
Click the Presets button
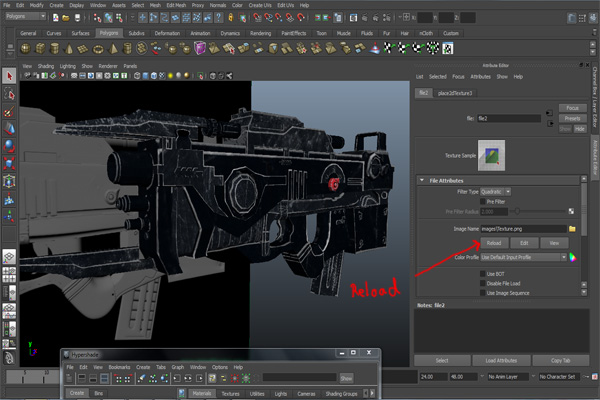(x=572, y=118)
